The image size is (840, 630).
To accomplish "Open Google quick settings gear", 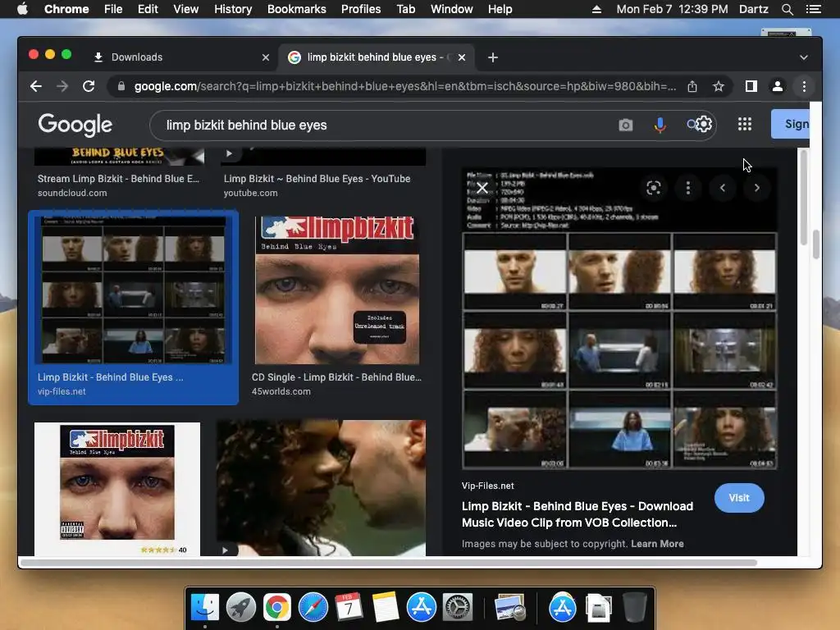I will pyautogui.click(x=703, y=125).
